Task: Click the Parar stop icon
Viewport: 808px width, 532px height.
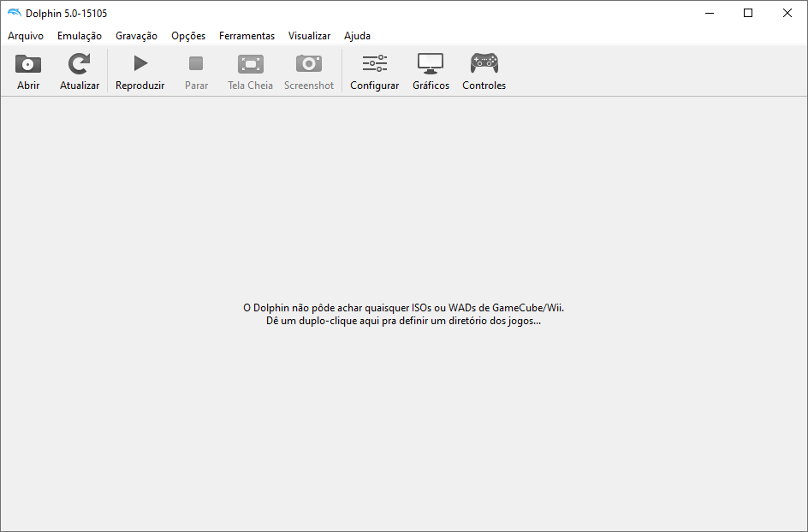Action: click(196, 63)
